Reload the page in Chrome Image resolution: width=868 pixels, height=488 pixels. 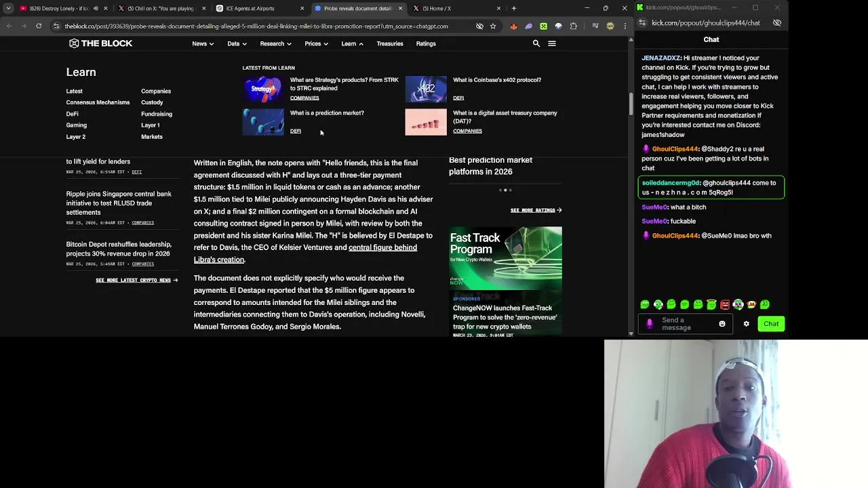point(39,26)
